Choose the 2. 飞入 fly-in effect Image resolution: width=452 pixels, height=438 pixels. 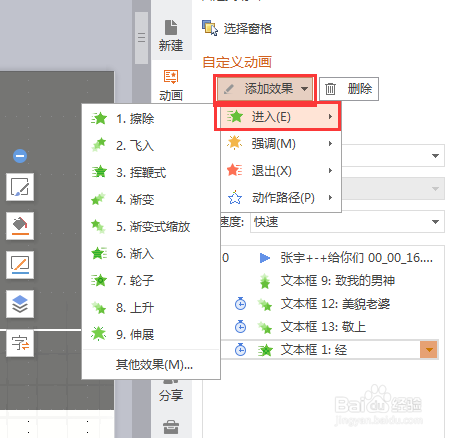(151, 146)
